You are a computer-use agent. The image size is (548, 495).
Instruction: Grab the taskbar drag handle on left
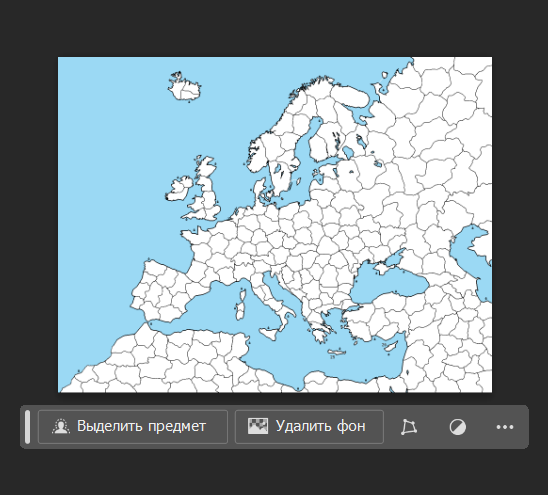(28, 427)
